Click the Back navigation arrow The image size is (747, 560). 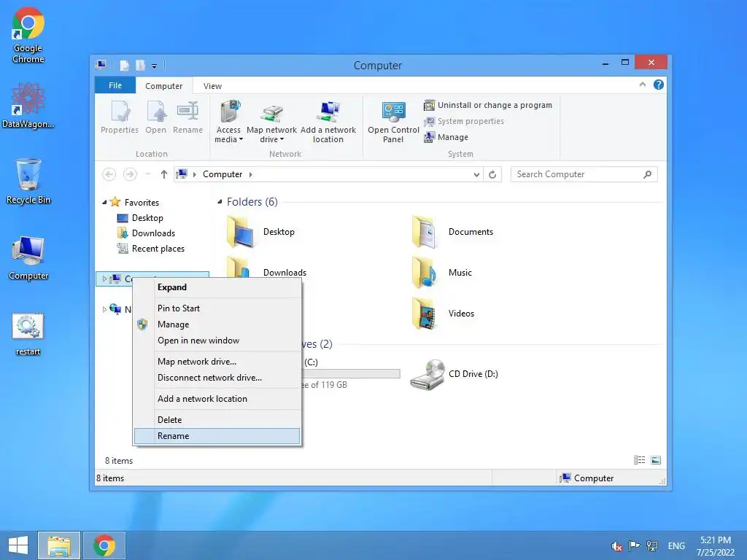pyautogui.click(x=109, y=174)
